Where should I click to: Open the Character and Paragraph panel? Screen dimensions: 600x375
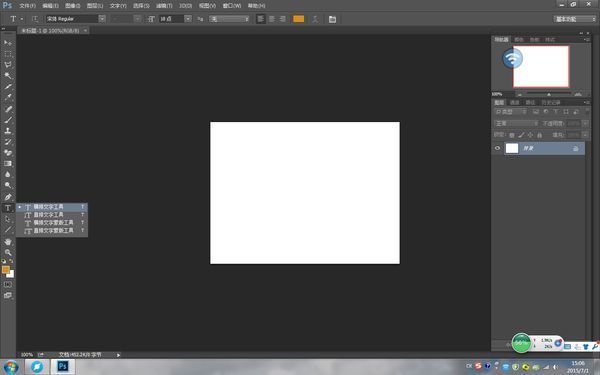click(332, 19)
